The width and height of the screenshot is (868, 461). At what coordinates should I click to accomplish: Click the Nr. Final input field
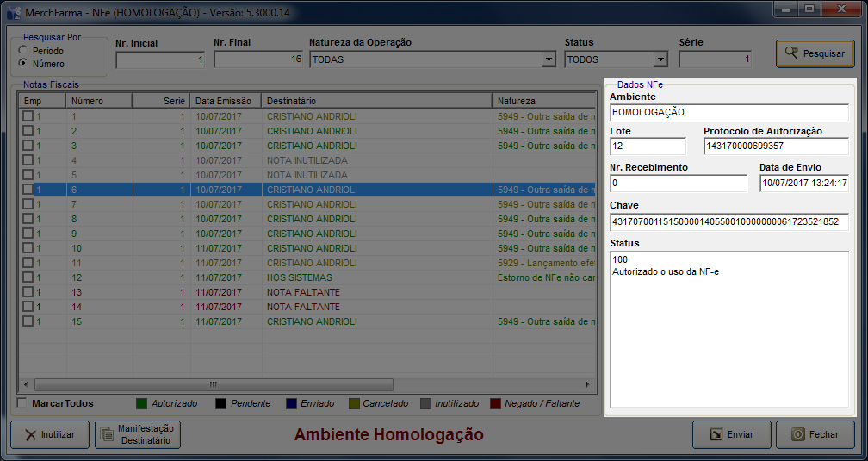click(258, 59)
